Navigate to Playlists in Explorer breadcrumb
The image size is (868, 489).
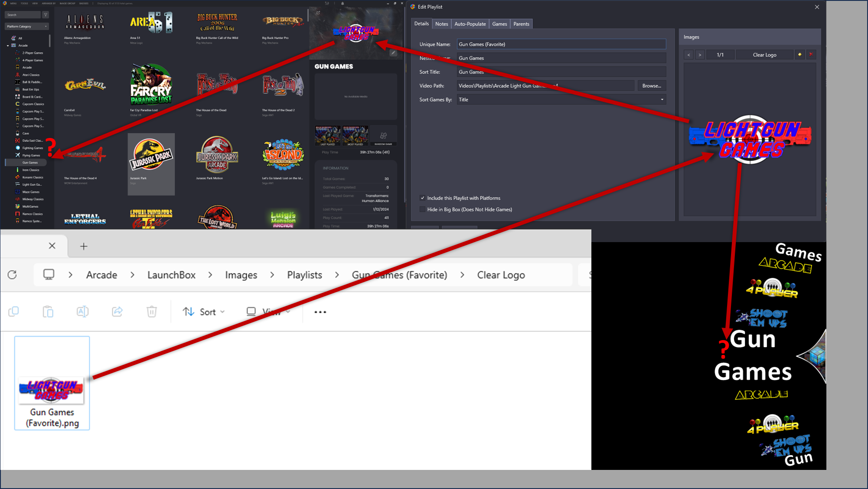point(304,275)
